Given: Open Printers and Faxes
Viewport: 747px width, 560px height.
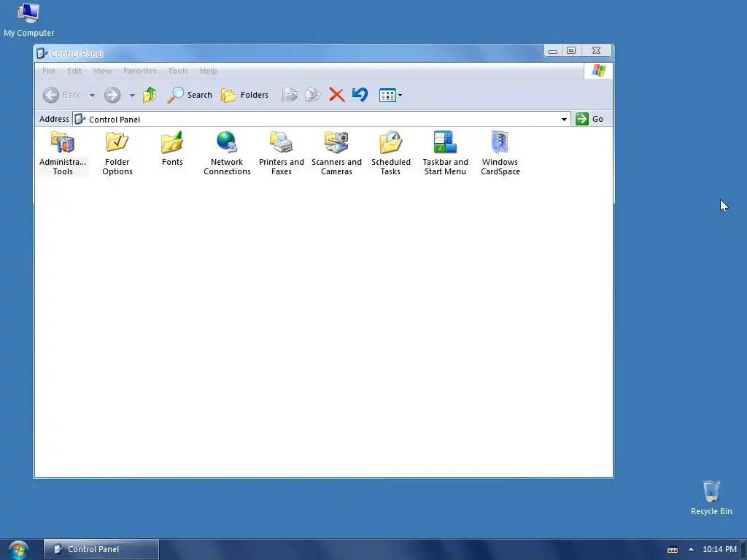Looking at the screenshot, I should tap(281, 153).
